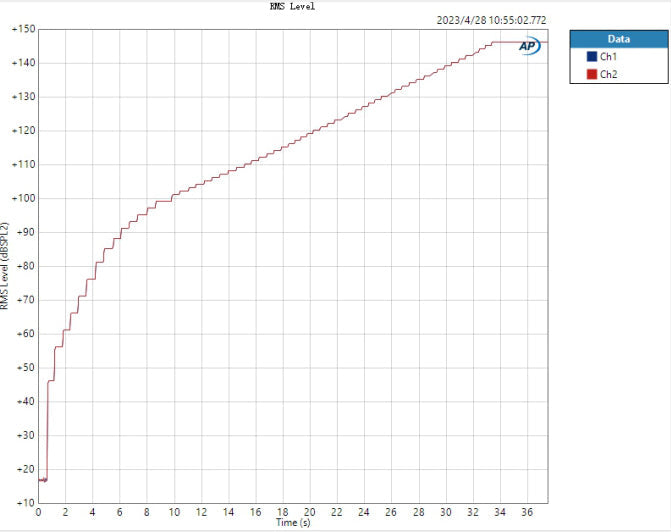Click the 2023/4/28 timestamp text
This screenshot has width=671, height=532.
(492, 19)
